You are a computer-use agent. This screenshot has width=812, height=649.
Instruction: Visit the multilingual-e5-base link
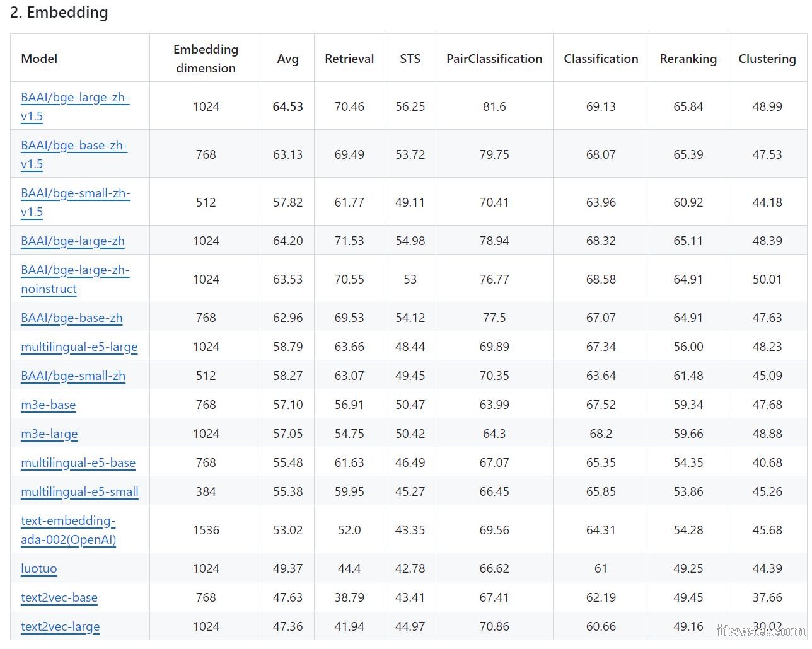(x=78, y=462)
